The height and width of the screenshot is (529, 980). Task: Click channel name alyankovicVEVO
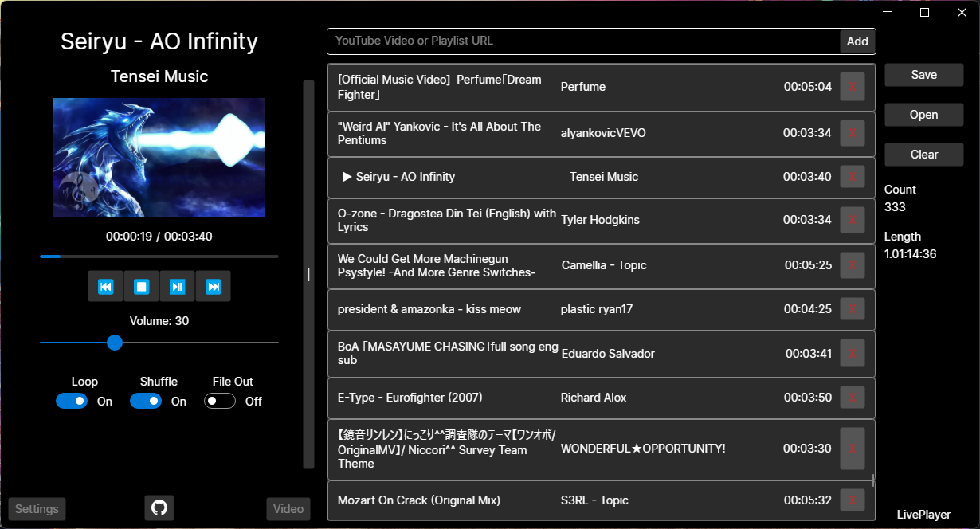[603, 133]
